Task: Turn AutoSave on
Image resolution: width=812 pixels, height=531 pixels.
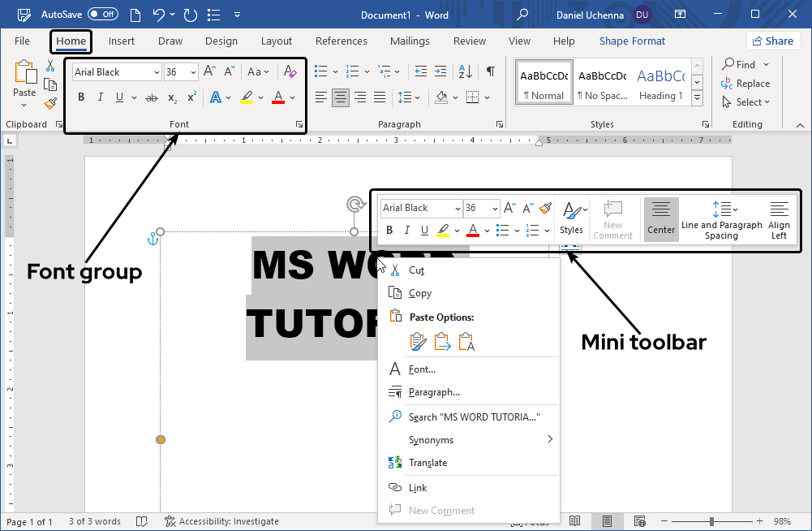Action: pos(102,14)
